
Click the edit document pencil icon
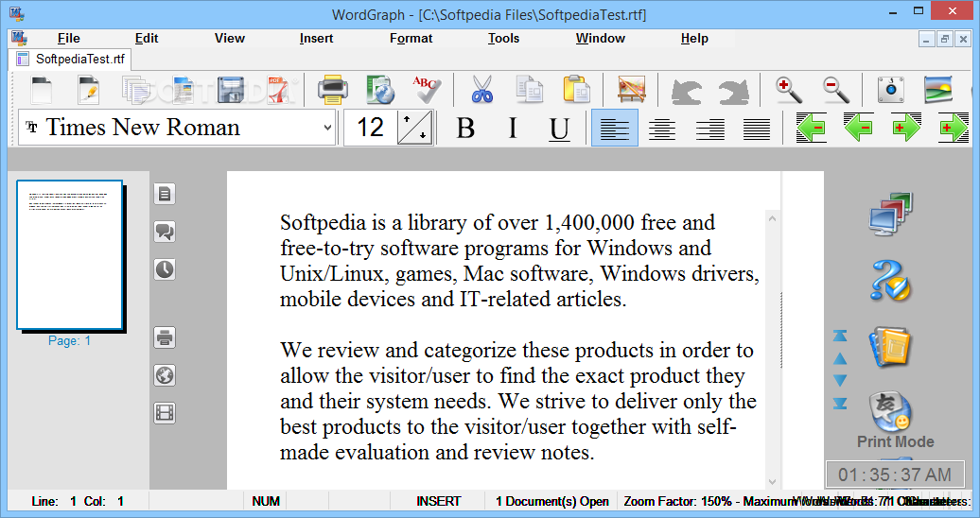88,90
